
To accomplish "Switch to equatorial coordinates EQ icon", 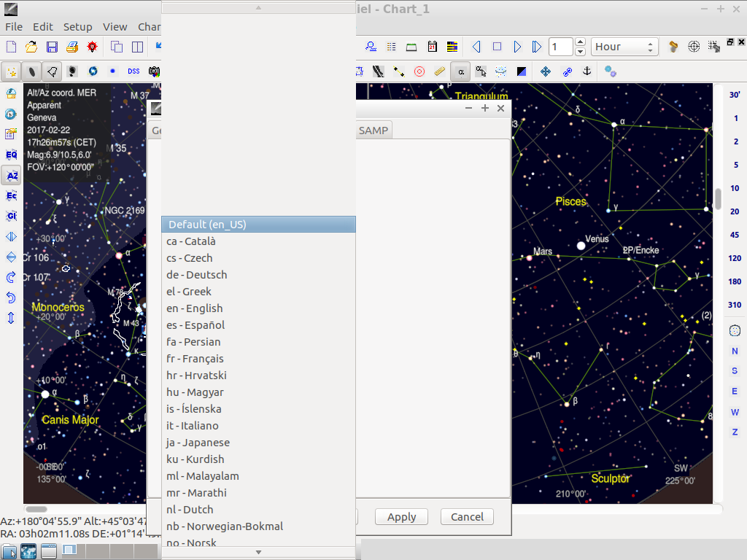I will coord(12,155).
